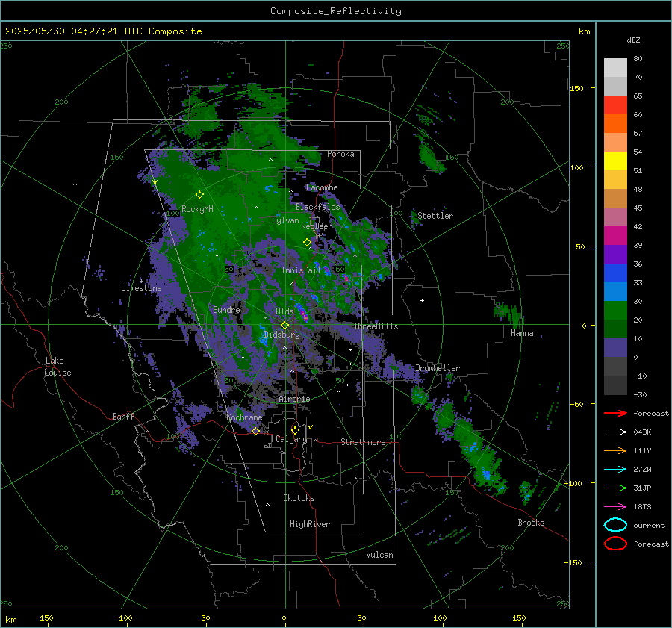Click the violet swatch between 39 and 36 dBZ

(x=615, y=254)
